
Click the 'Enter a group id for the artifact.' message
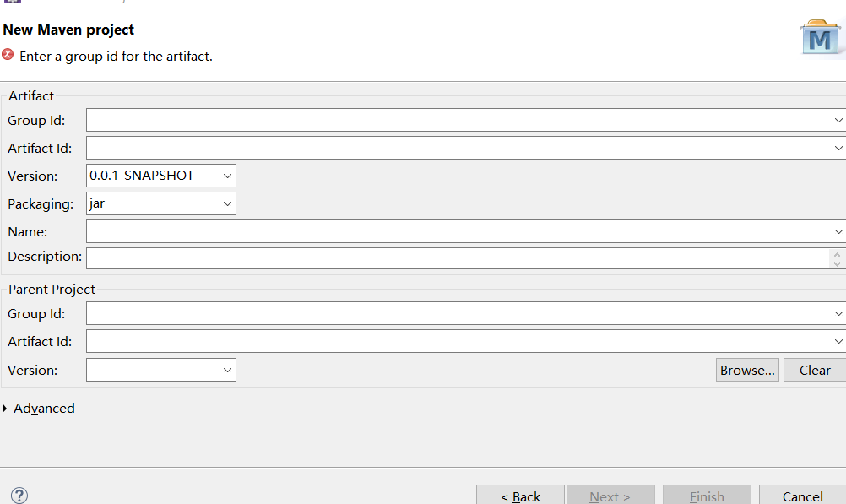pyautogui.click(x=116, y=56)
